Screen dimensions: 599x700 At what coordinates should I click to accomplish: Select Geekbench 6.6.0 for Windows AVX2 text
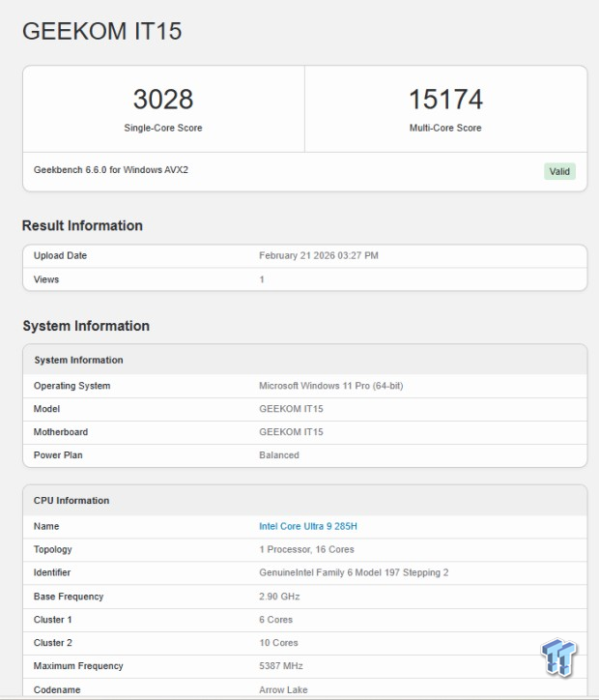click(111, 170)
